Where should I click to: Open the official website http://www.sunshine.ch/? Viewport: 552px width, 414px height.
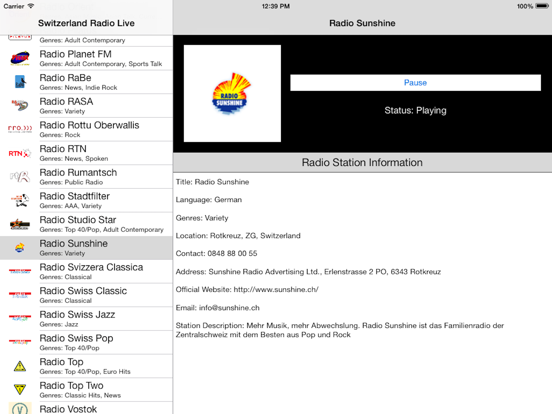click(x=276, y=289)
